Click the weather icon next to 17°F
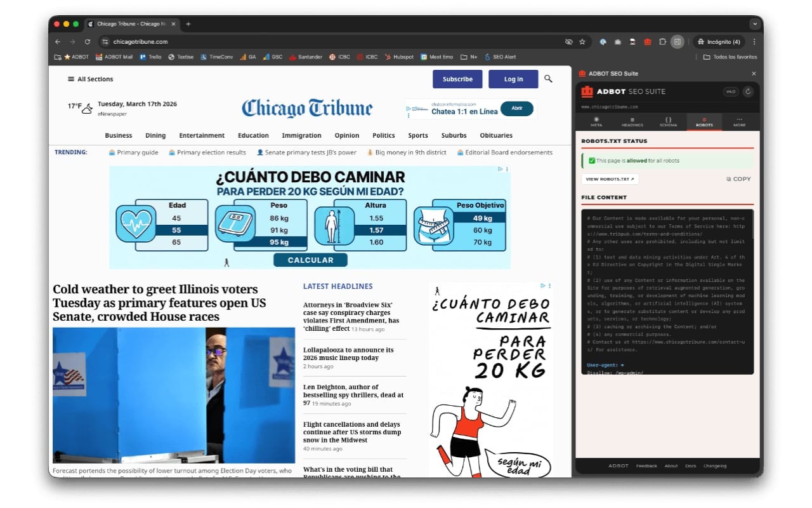 87,107
